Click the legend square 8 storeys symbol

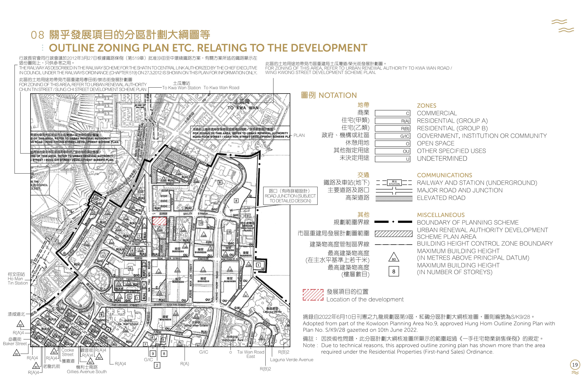coord(393,271)
